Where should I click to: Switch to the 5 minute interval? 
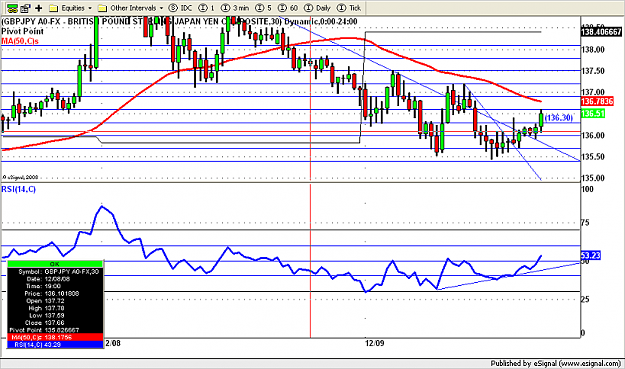coord(264,8)
